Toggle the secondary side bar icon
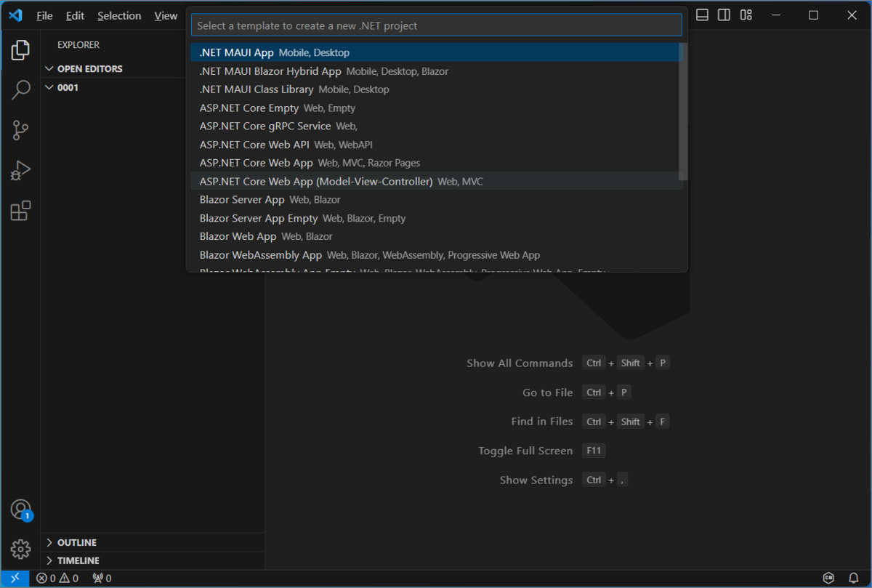This screenshot has height=588, width=872. click(x=724, y=15)
